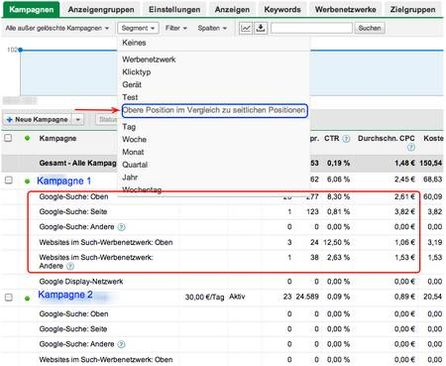
Task: Open the Filter dropdown
Action: coord(176,28)
